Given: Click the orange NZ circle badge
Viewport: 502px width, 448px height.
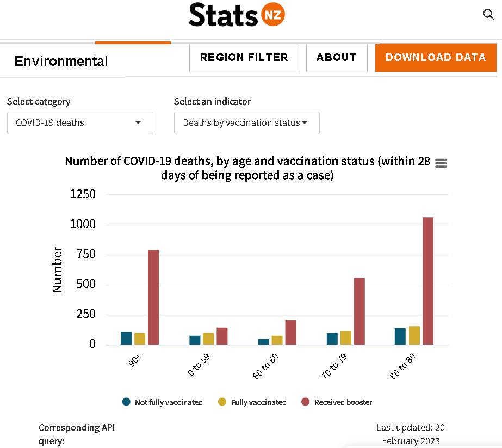Looking at the screenshot, I should 273,14.
